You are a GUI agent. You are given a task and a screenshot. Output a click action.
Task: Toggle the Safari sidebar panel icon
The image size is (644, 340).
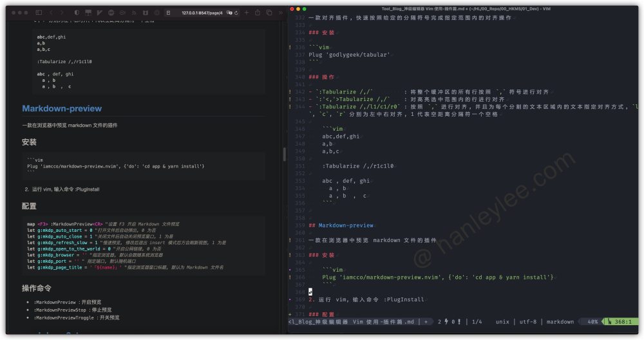point(39,13)
